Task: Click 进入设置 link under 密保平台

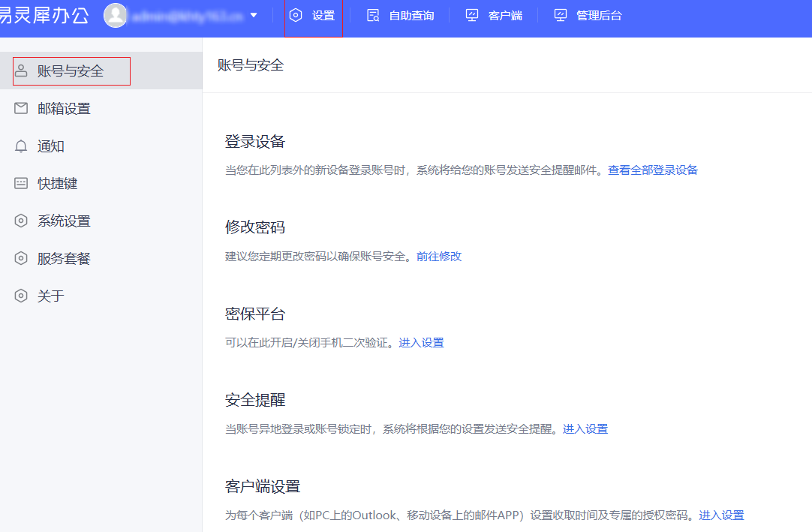Action: [421, 342]
